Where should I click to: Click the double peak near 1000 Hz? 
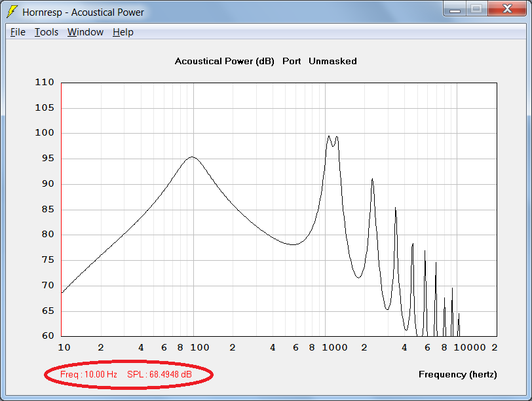pos(333,141)
